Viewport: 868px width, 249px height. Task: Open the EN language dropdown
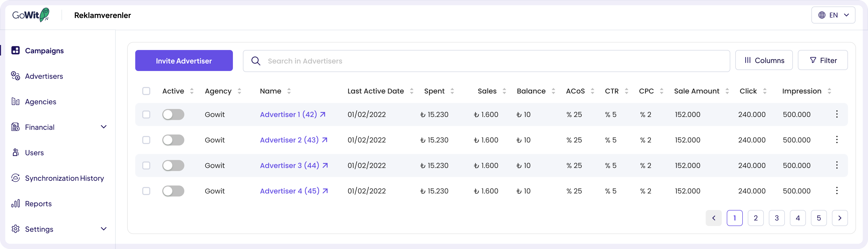coord(833,15)
